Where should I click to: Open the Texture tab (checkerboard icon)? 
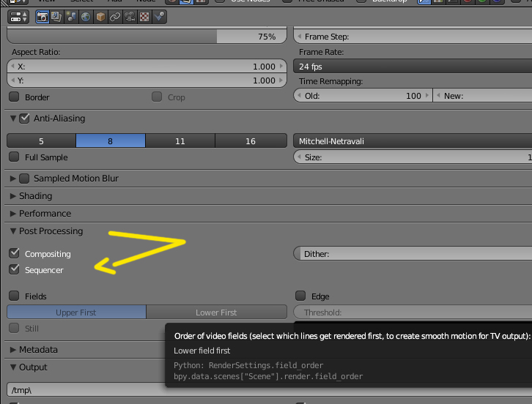click(x=144, y=17)
